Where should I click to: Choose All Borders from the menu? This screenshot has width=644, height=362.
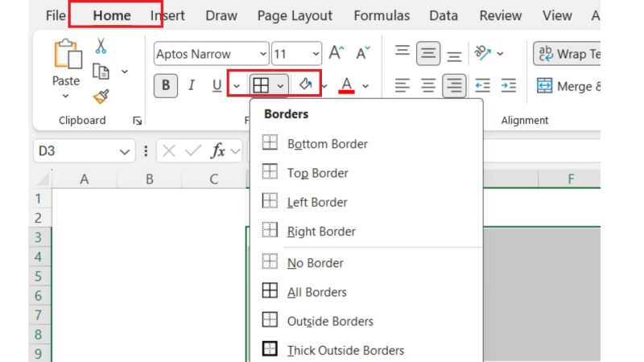point(366,292)
